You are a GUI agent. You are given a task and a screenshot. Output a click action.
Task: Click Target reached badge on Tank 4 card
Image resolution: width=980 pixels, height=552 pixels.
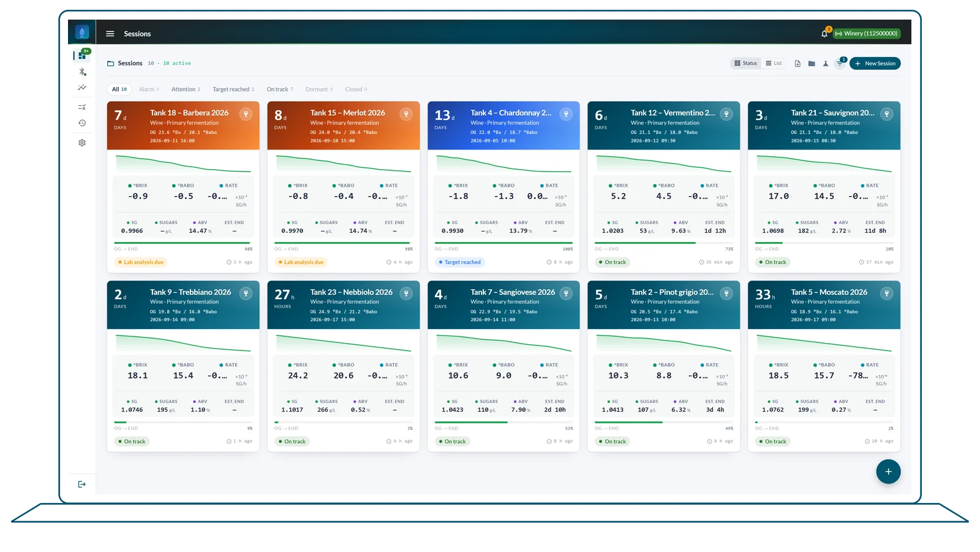pyautogui.click(x=459, y=262)
